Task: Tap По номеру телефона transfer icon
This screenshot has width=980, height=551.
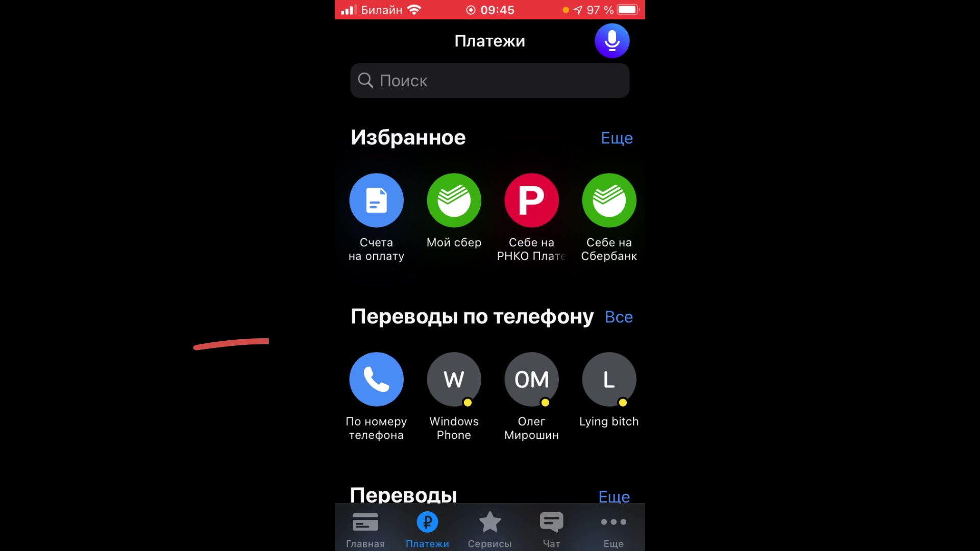Action: point(376,379)
